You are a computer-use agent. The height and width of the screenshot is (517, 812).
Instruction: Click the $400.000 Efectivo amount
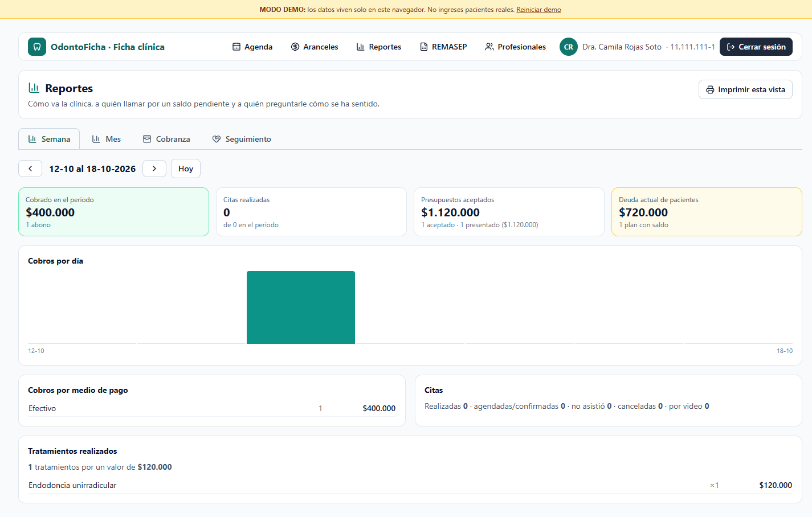pyautogui.click(x=379, y=408)
